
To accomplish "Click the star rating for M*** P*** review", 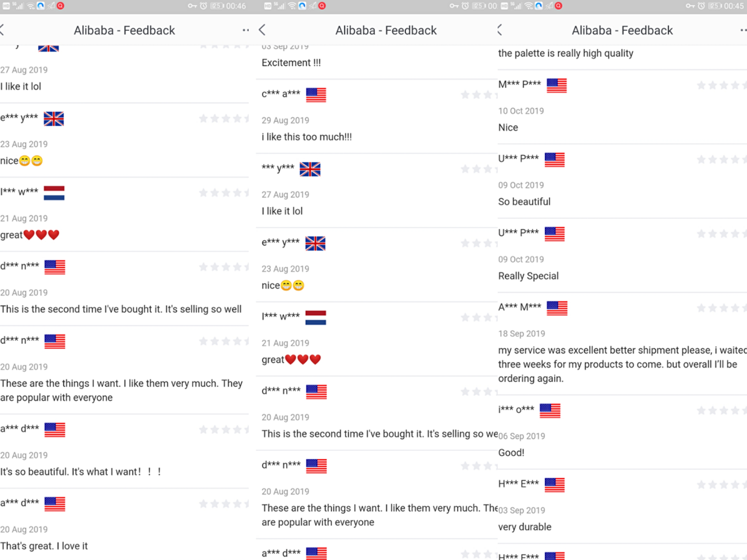I will click(722, 86).
